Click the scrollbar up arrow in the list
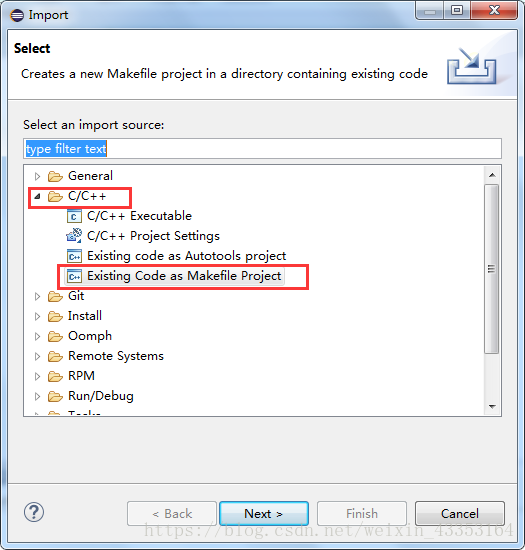525x550 pixels. click(492, 175)
